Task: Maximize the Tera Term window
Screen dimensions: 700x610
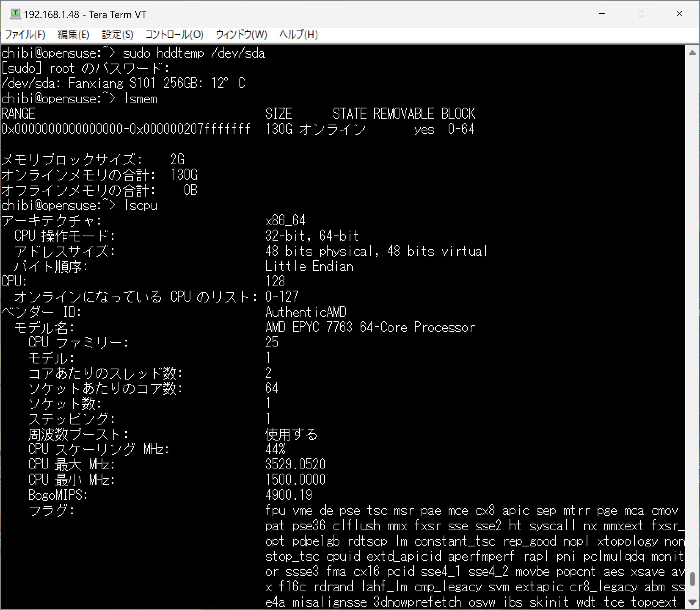Action: [640, 14]
